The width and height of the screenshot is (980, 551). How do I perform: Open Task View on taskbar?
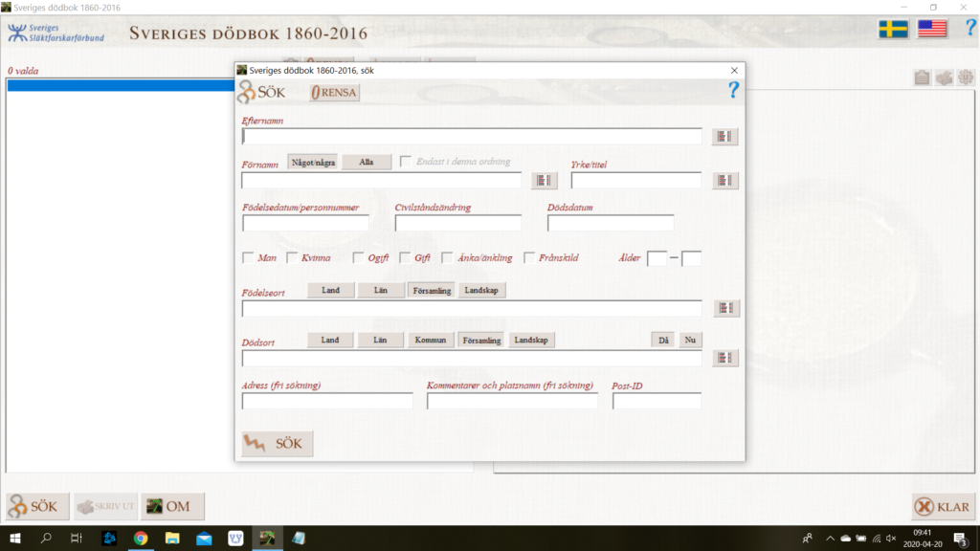point(77,538)
